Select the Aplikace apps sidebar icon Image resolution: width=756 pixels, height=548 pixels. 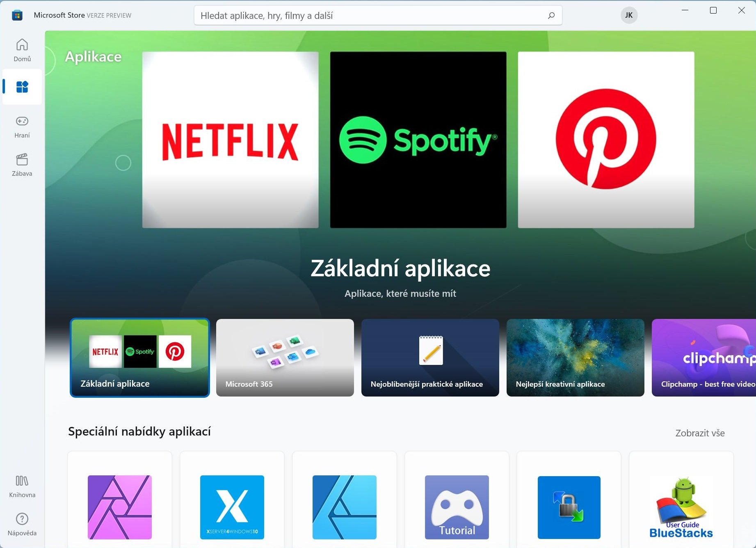pos(22,87)
